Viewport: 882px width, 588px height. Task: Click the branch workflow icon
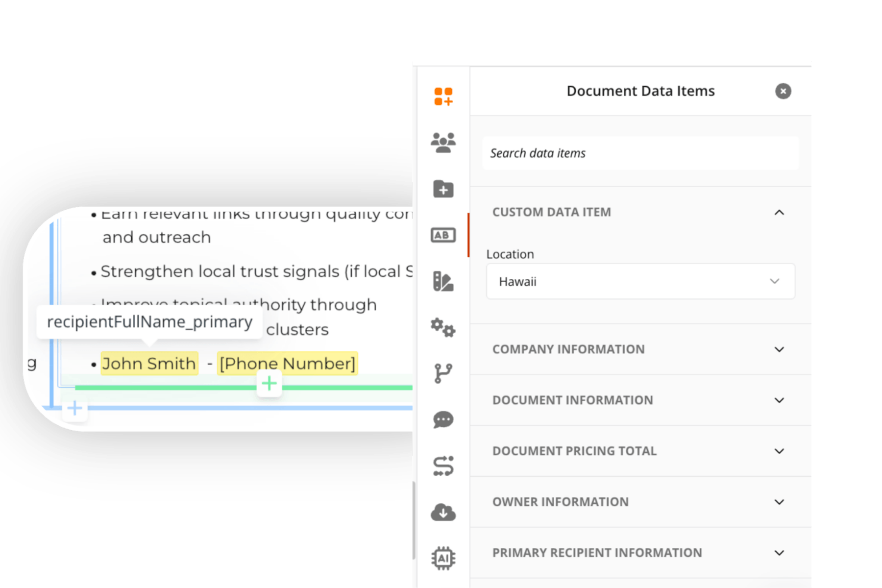pyautogui.click(x=443, y=373)
